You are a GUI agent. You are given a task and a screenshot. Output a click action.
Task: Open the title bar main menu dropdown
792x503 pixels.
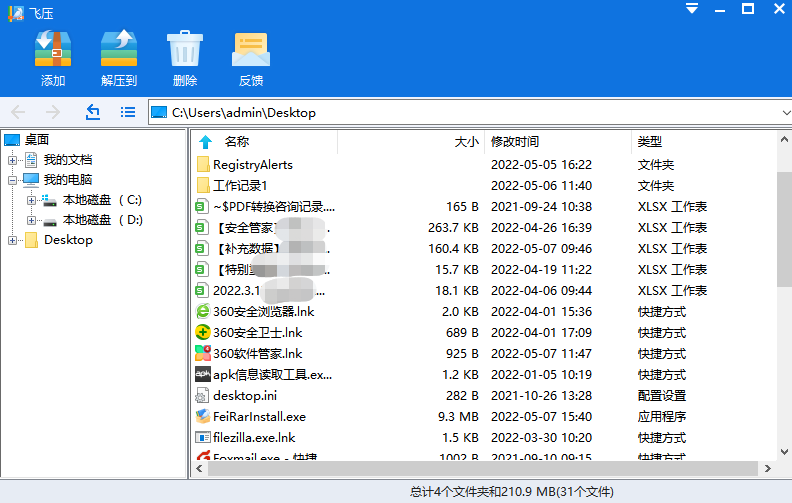point(691,8)
